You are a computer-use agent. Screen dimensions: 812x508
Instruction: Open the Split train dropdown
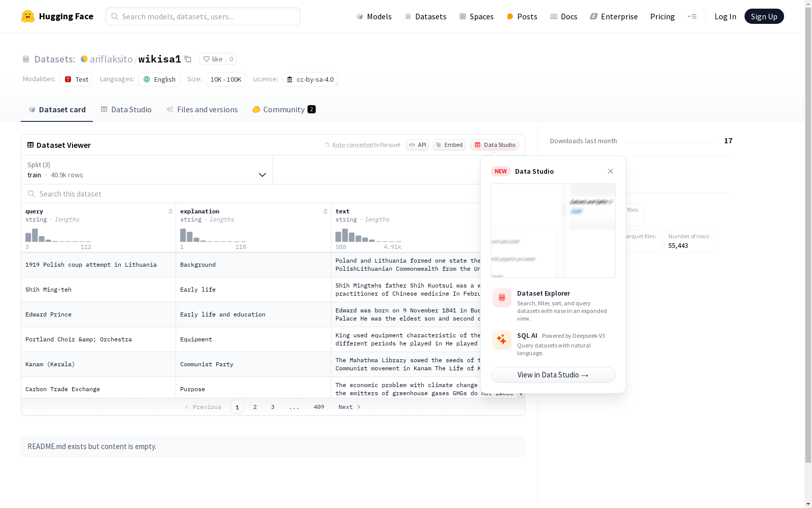pos(147,170)
